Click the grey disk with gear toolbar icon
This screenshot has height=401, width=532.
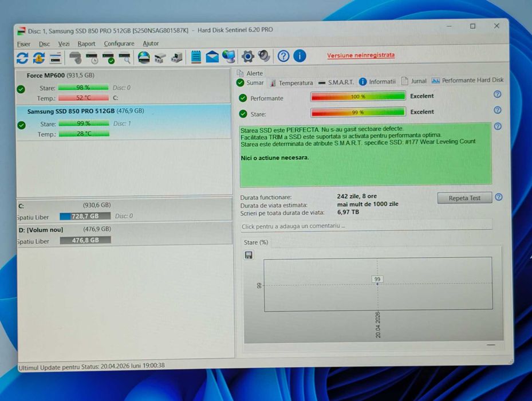76,57
